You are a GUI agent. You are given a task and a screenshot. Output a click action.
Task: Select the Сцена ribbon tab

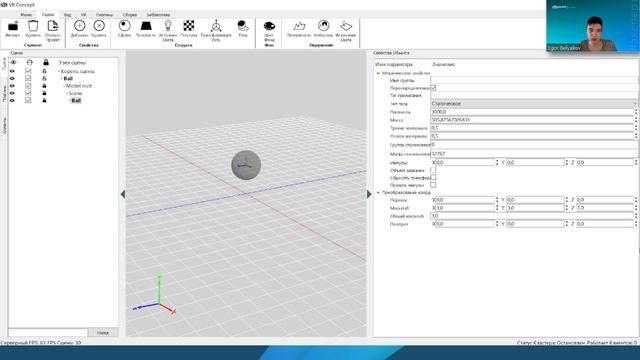[x=48, y=15]
